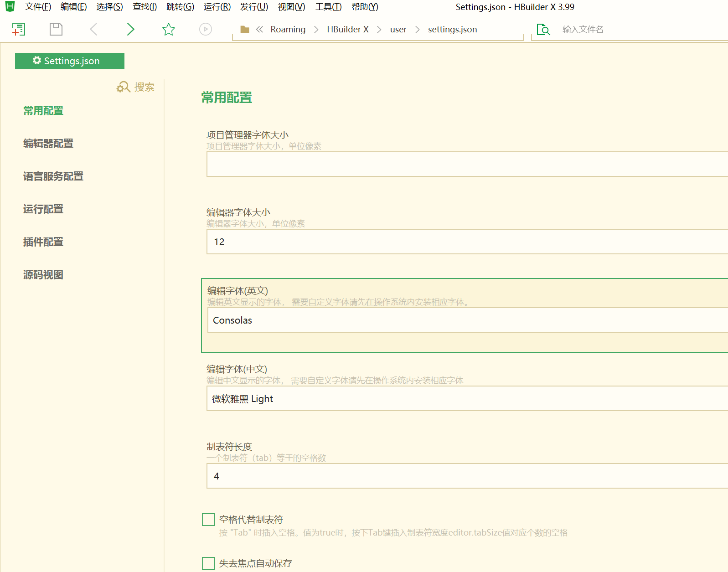The image size is (728, 572).
Task: Click the 编辑字体(中文) label
Action: point(237,369)
